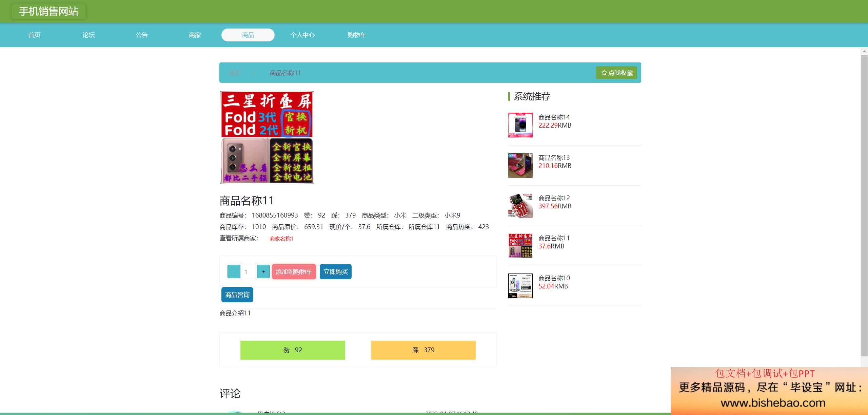Click the 添加到购物车 button
Viewport: 868px width, 415px height.
tap(294, 271)
